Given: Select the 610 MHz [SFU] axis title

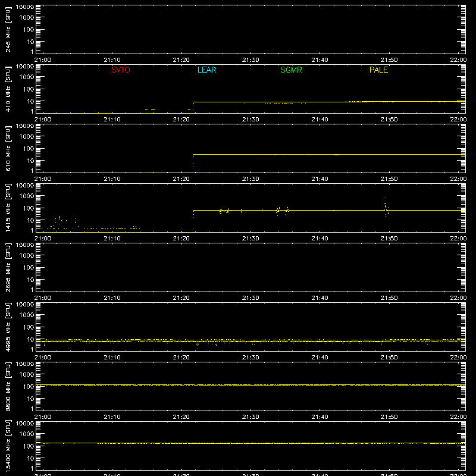Looking at the screenshot, I should (8, 149).
